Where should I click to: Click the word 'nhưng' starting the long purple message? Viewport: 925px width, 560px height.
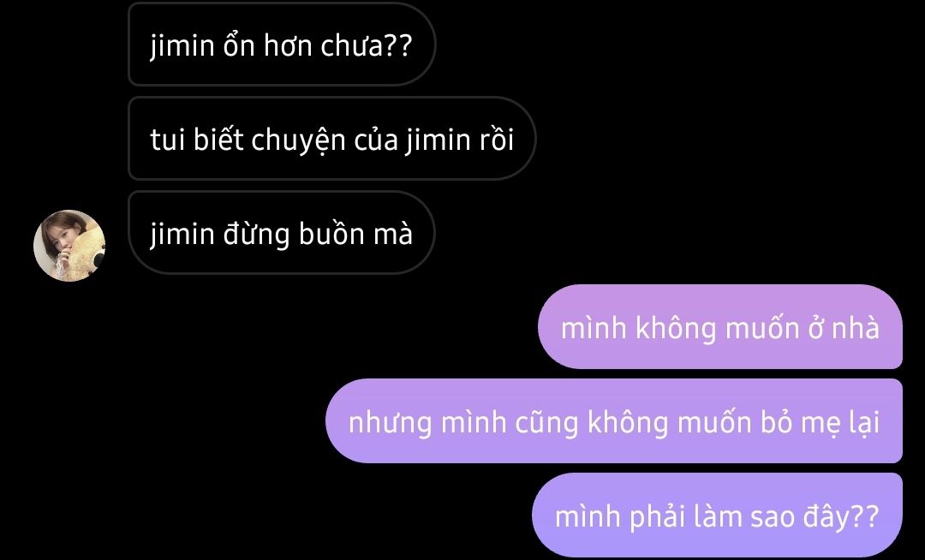tap(390, 424)
